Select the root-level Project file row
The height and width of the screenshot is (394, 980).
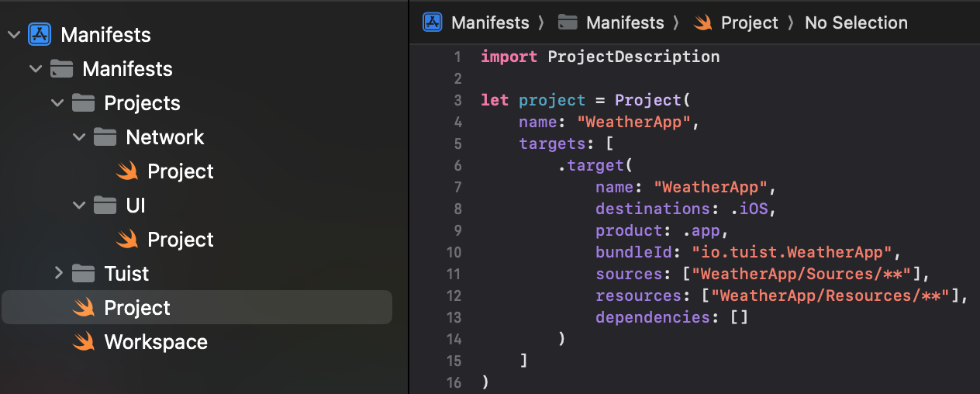(197, 308)
